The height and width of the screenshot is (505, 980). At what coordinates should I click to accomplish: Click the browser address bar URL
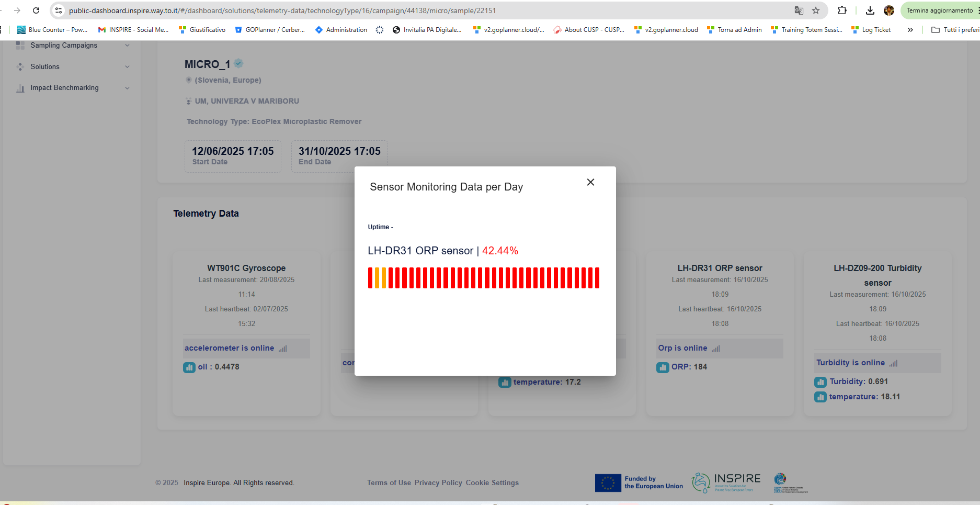point(282,10)
